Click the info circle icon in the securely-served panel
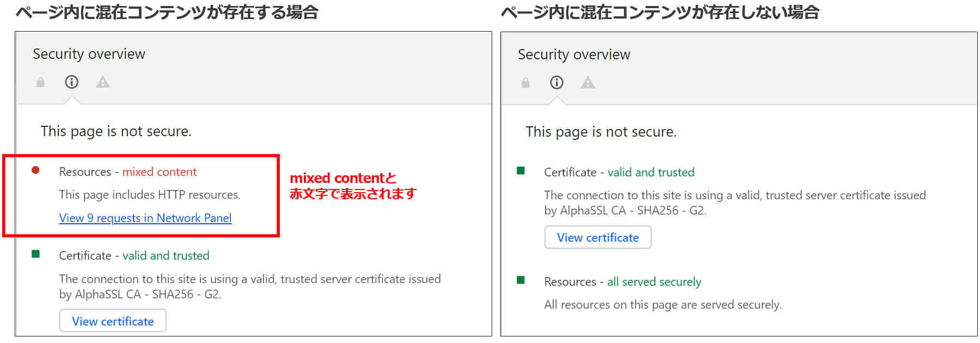This screenshot has height=343, width=980. (x=556, y=83)
